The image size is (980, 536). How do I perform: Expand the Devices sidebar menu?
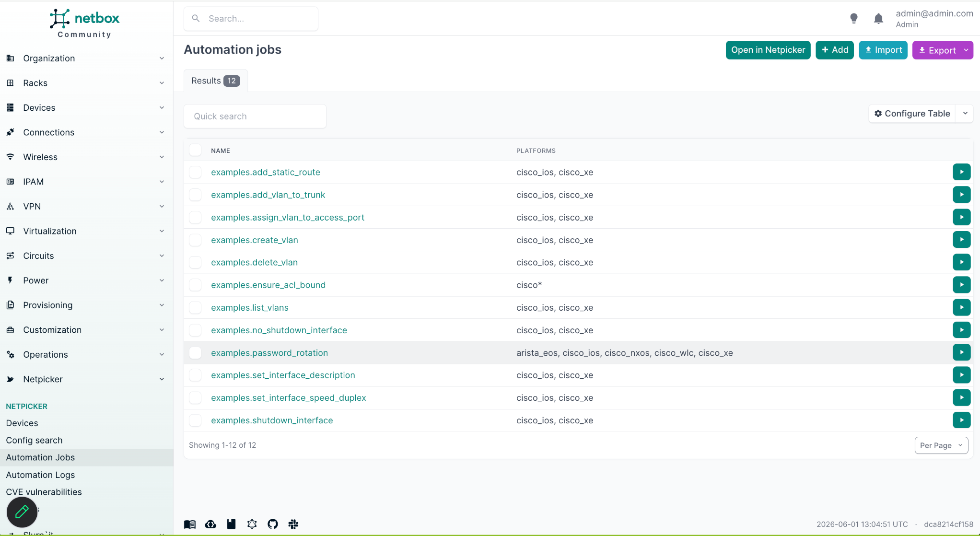click(x=86, y=107)
